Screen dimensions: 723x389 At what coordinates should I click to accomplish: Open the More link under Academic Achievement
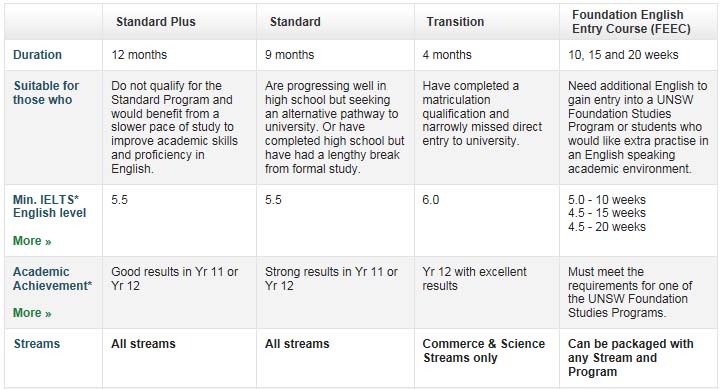coord(32,313)
